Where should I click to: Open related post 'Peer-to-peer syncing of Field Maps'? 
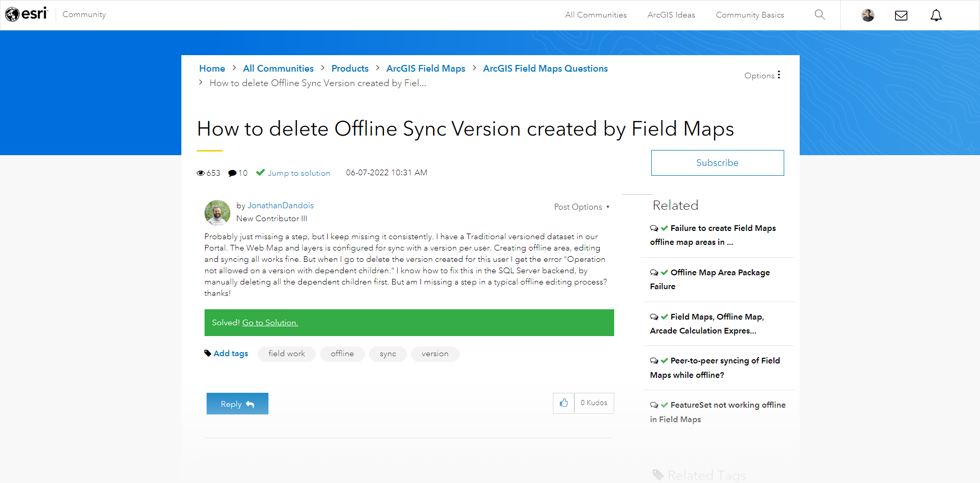(715, 368)
